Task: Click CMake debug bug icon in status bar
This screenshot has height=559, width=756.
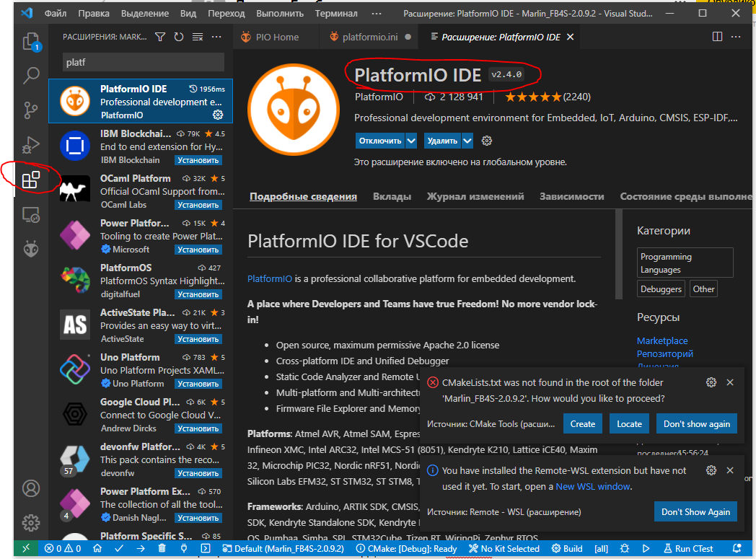Action: point(625,548)
